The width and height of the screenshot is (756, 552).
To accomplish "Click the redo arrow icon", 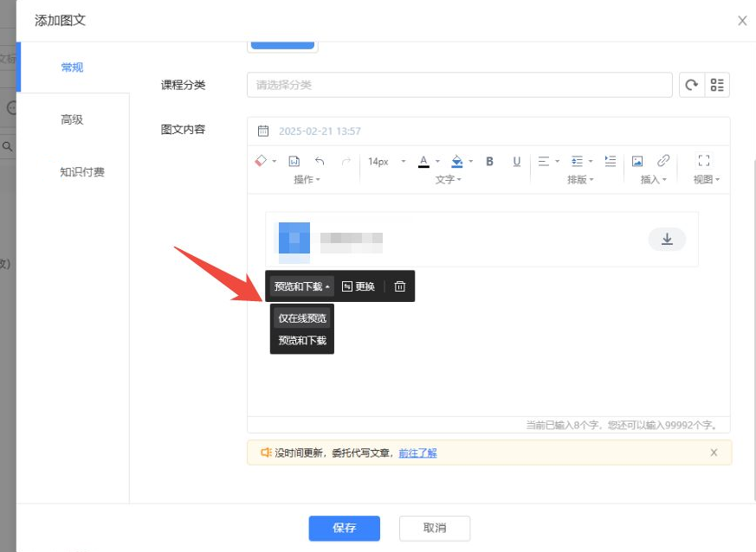I will (346, 161).
